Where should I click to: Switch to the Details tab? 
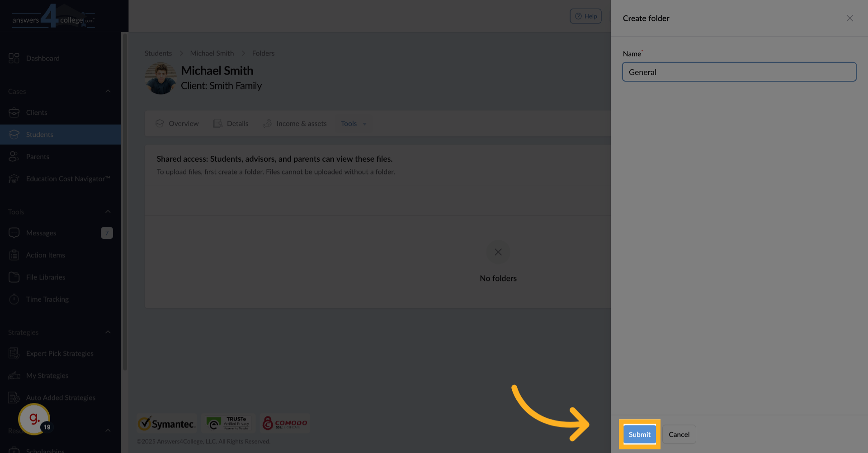pos(231,124)
